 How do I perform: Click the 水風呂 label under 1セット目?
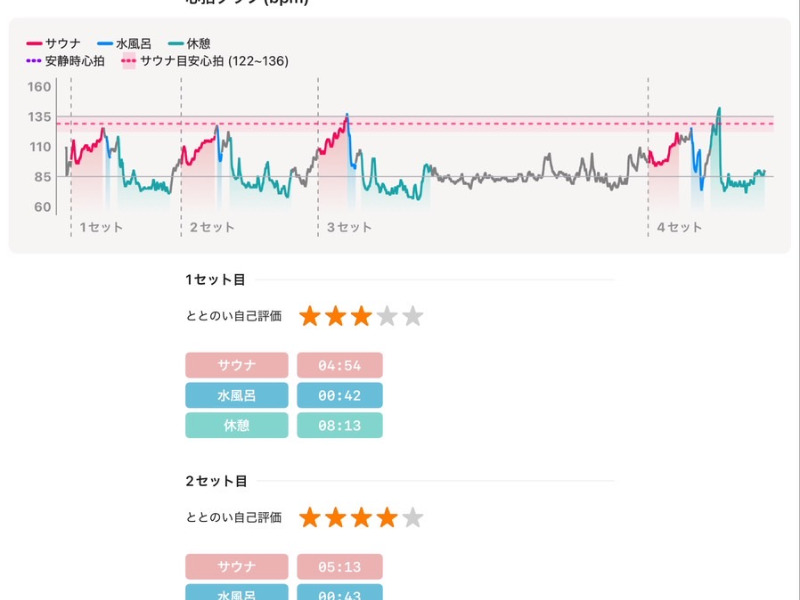237,395
